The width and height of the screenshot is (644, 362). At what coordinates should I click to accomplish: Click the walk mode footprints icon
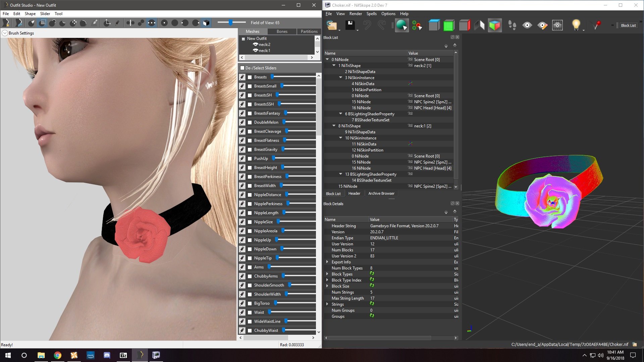(x=512, y=25)
